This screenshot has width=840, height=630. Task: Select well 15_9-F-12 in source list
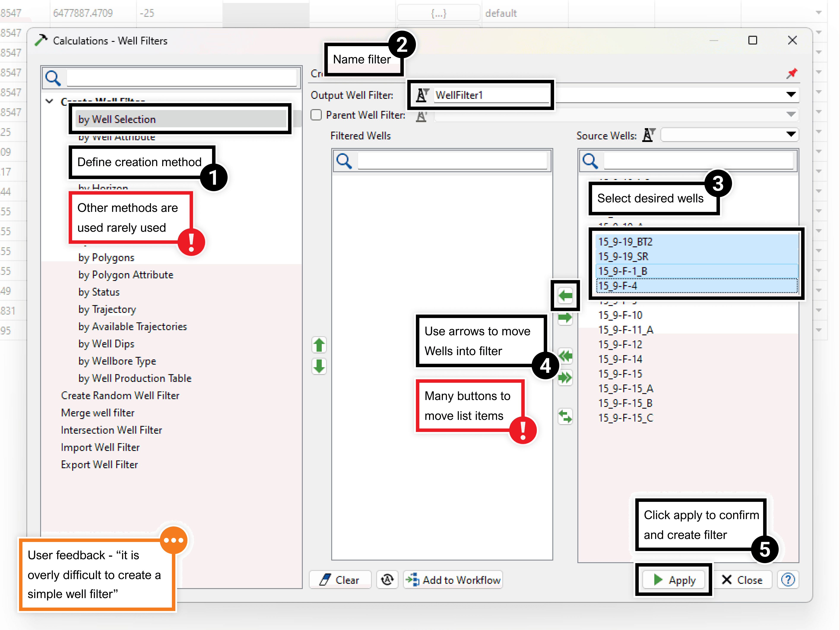620,345
